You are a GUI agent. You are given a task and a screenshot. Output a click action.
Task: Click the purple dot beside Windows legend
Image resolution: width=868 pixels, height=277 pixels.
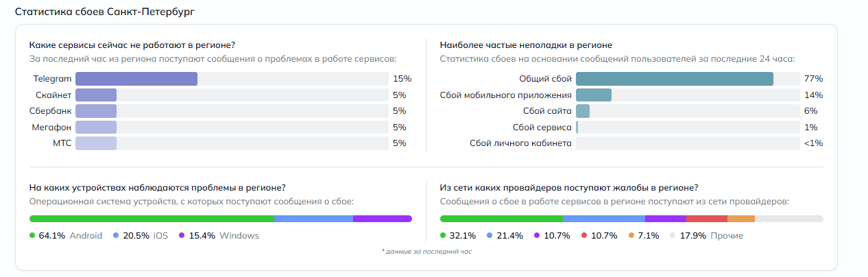182,235
